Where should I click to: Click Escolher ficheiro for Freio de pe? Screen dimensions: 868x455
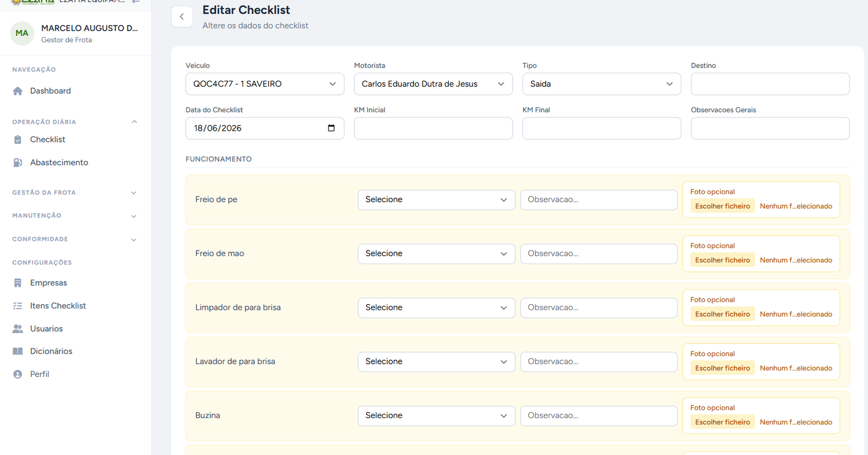723,206
